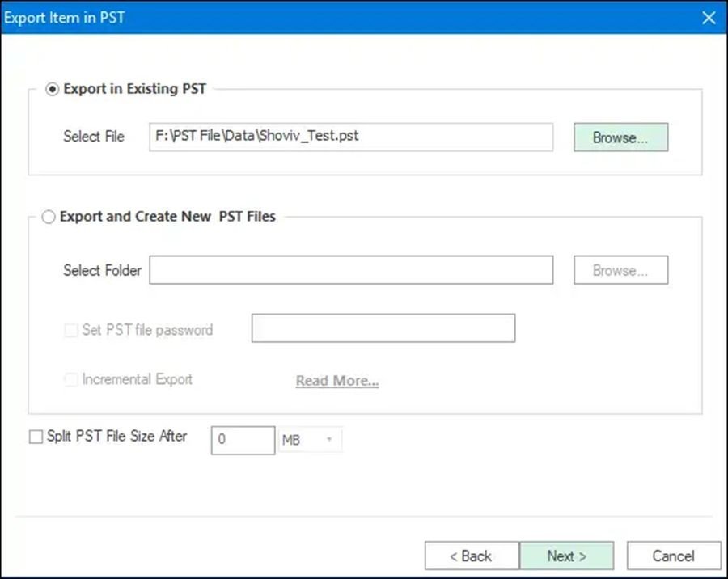Image resolution: width=728 pixels, height=579 pixels.
Task: Check Split PST File Size After
Action: pyautogui.click(x=36, y=437)
